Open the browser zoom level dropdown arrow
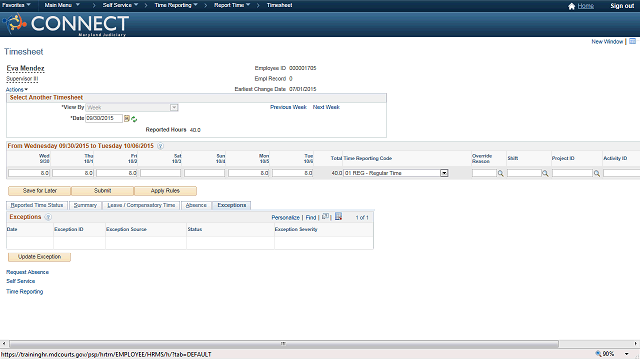The width and height of the screenshot is (640, 360). point(626,354)
